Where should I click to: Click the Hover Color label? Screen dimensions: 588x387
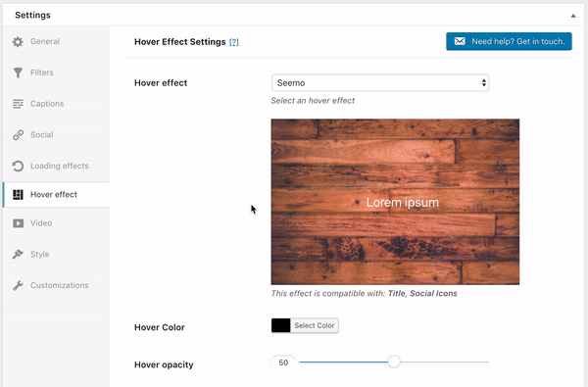160,327
